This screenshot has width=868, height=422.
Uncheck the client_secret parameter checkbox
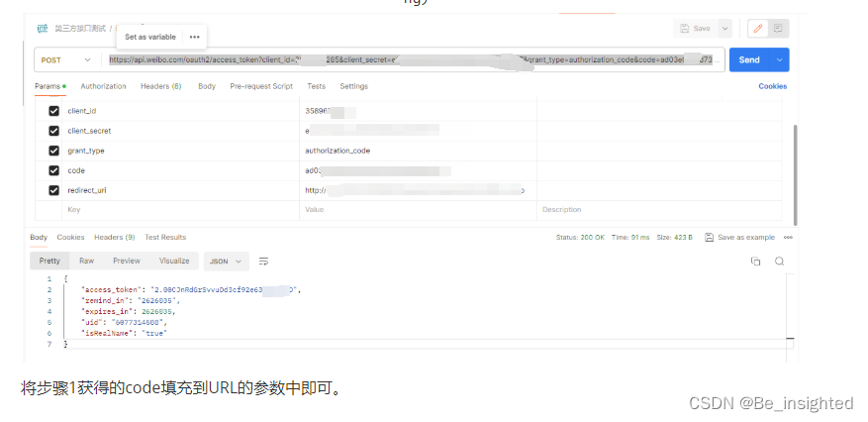click(53, 131)
